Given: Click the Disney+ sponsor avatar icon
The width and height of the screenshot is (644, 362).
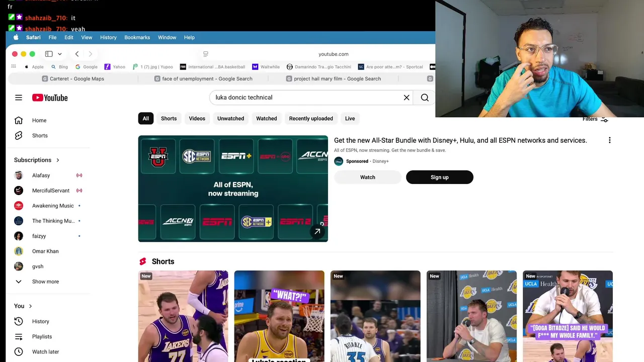Looking at the screenshot, I should pos(339,161).
